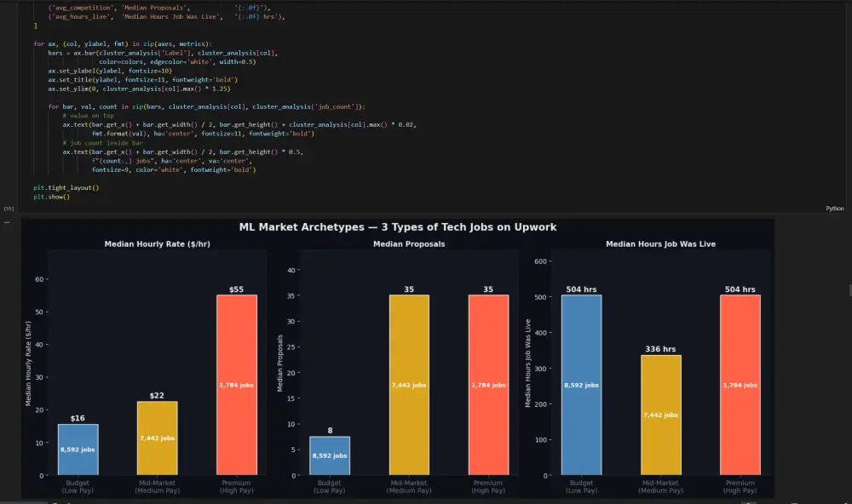Screen dimensions: 852x504
Task: Click the 'for ax, (col, ylabel, fmt)' loop line
Action: [x=123, y=44]
